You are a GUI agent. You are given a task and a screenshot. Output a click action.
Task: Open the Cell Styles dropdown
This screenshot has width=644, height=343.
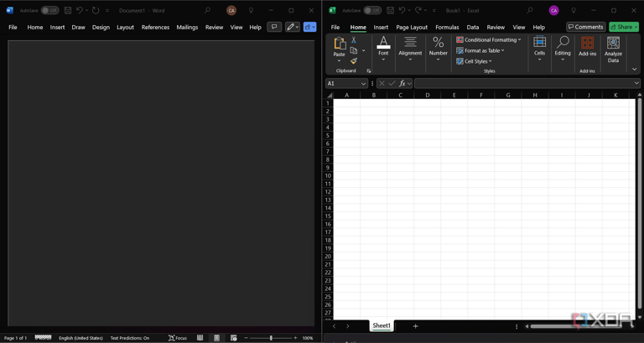[474, 61]
